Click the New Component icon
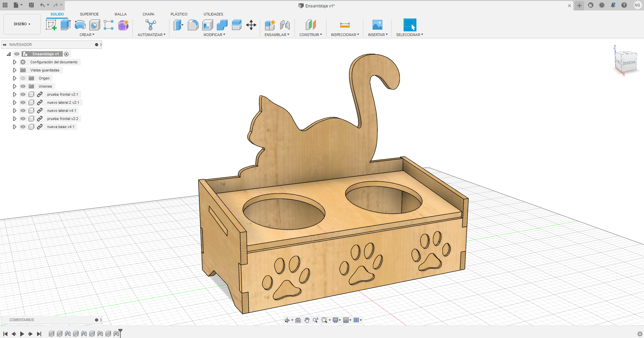This screenshot has width=644, height=338. coord(270,25)
